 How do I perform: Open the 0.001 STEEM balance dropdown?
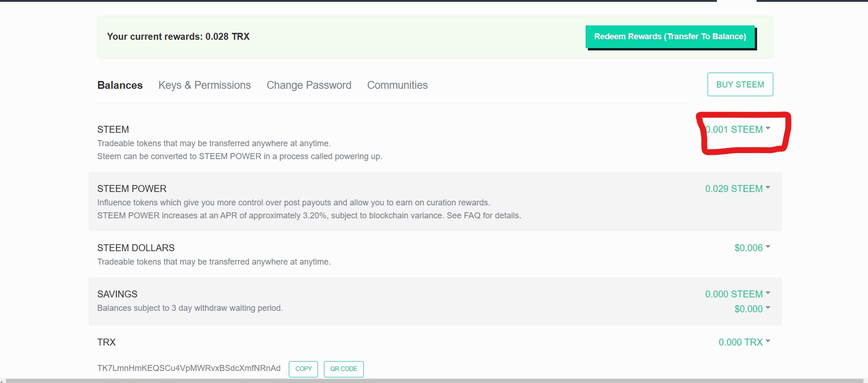point(738,130)
